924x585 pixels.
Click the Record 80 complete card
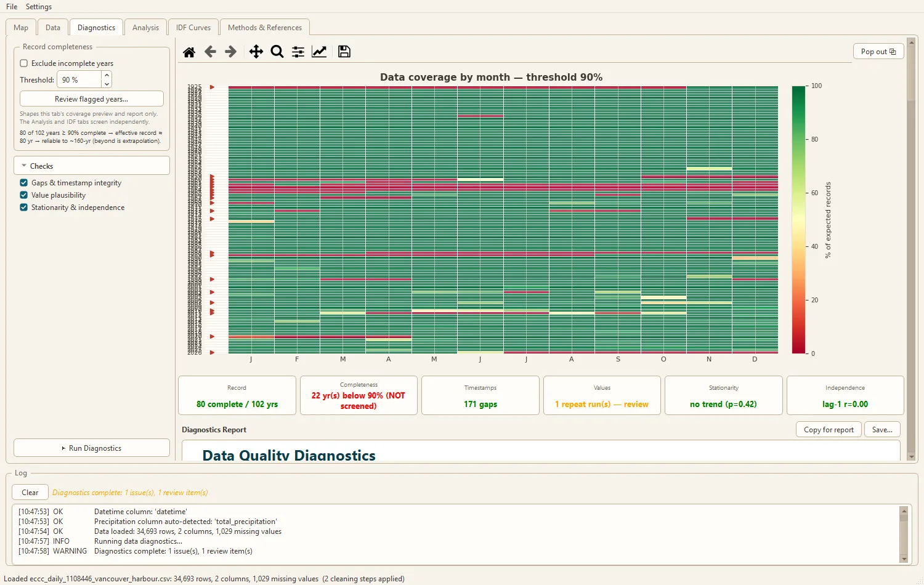237,395
